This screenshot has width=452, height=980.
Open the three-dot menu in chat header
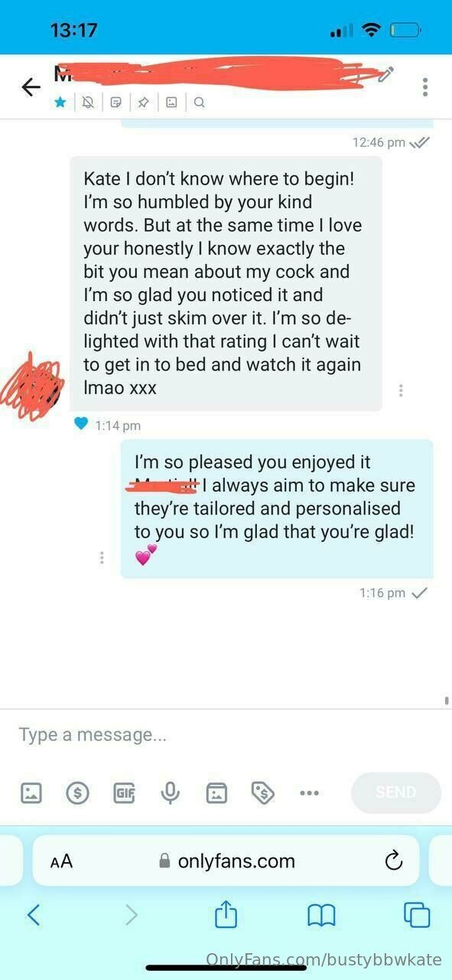coord(425,87)
